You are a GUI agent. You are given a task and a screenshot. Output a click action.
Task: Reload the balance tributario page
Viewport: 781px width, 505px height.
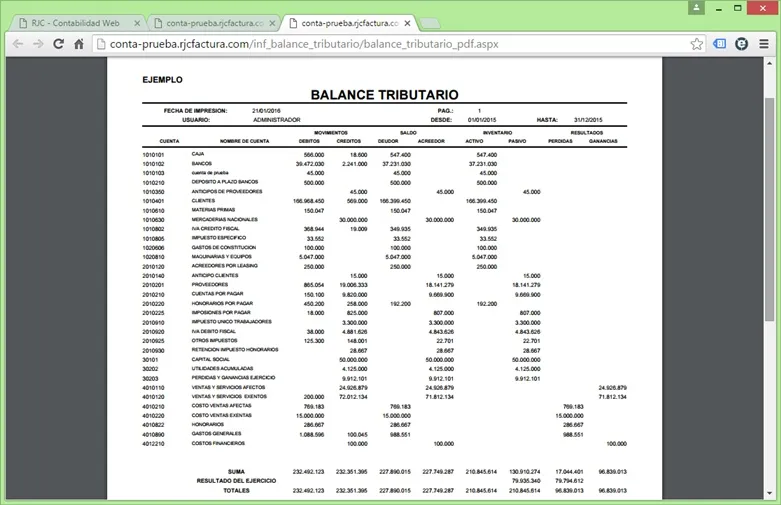[58, 44]
